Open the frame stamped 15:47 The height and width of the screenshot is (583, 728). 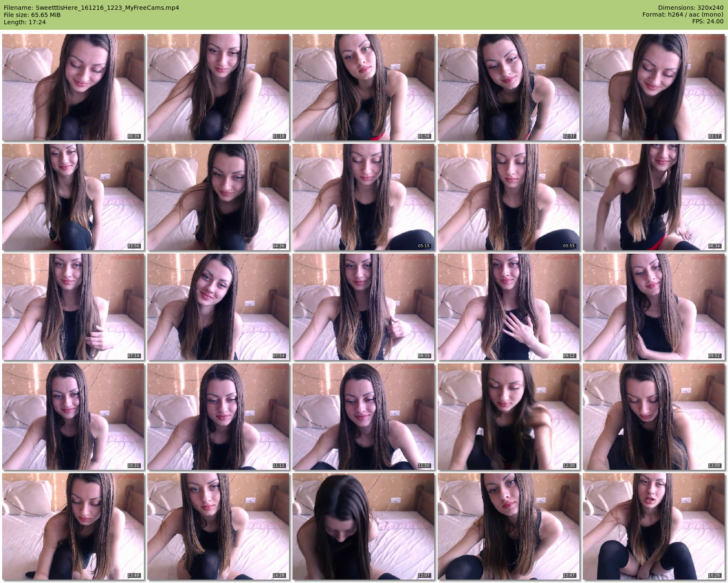pyautogui.click(x=508, y=526)
